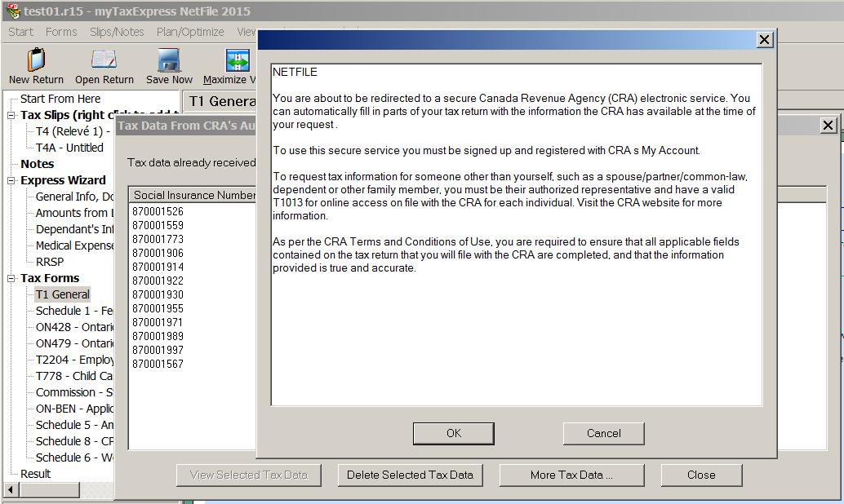844x504 pixels.
Task: Select Notes in the tree
Action: [38, 164]
